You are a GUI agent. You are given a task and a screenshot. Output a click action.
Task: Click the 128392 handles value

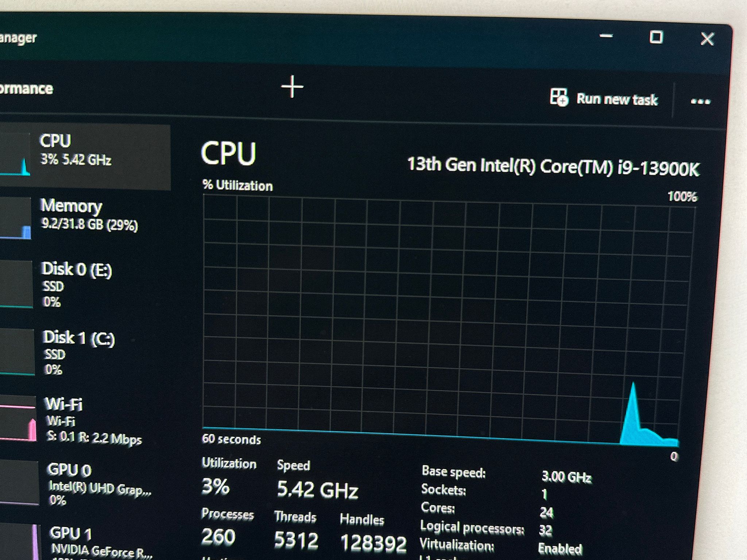pyautogui.click(x=373, y=543)
